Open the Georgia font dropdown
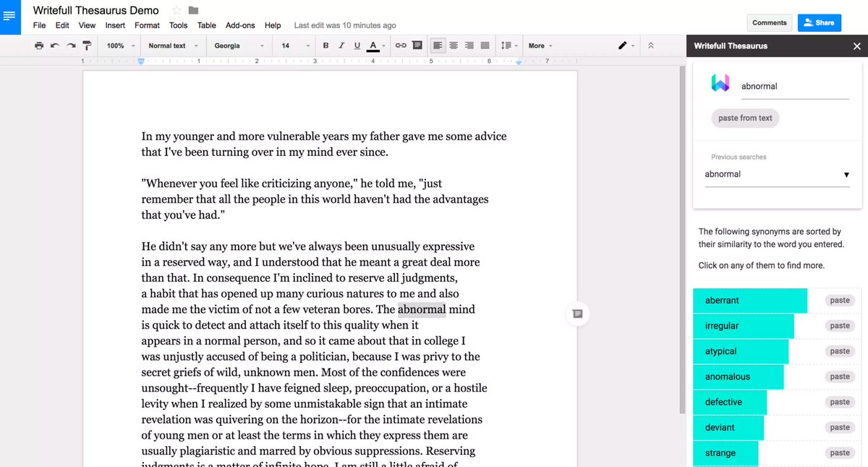Screen dimensions: 868x467 point(239,46)
